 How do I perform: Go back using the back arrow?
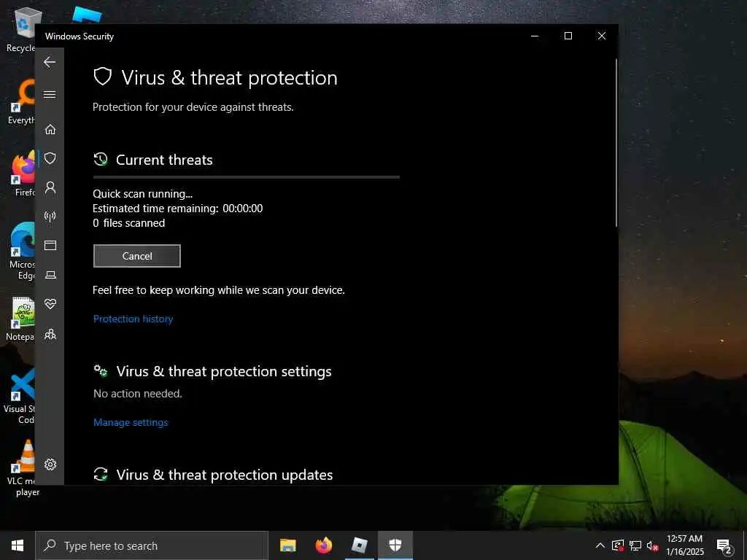pyautogui.click(x=50, y=62)
